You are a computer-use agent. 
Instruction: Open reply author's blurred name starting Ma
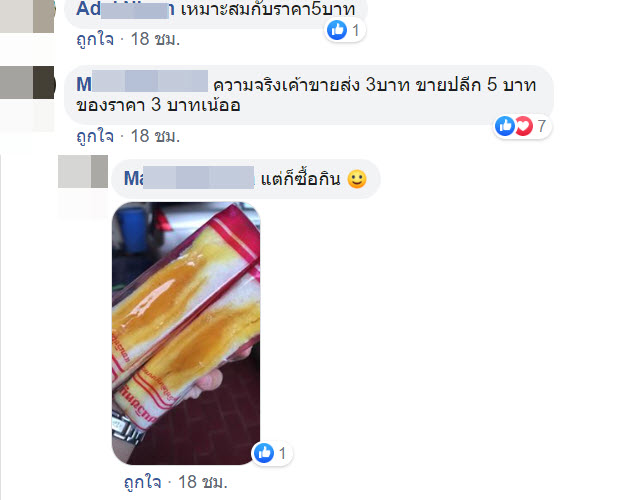click(189, 178)
